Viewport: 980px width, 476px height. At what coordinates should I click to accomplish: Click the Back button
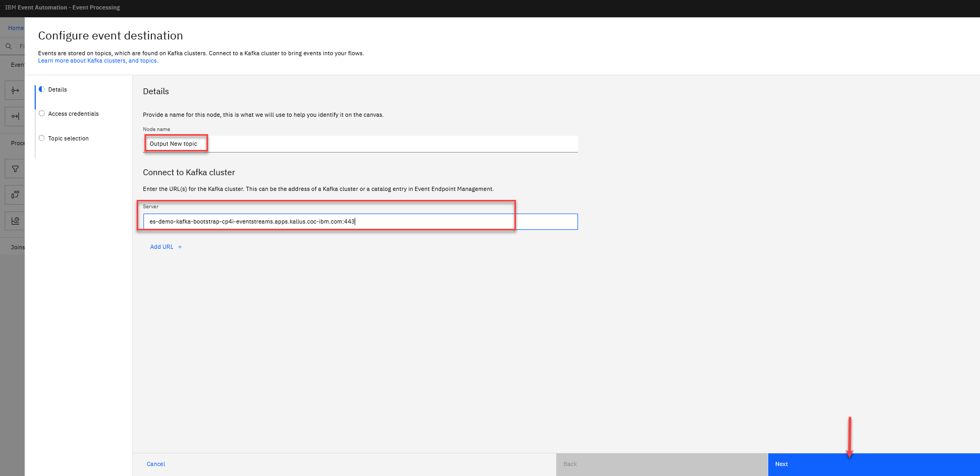point(662,464)
